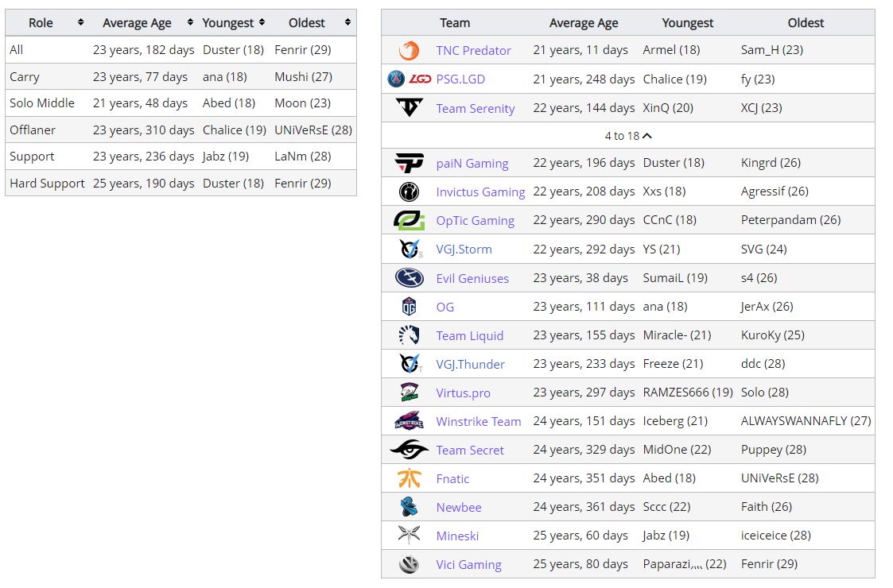This screenshot has width=893, height=588.
Task: Click the Team Liquid logo icon
Action: click(409, 335)
